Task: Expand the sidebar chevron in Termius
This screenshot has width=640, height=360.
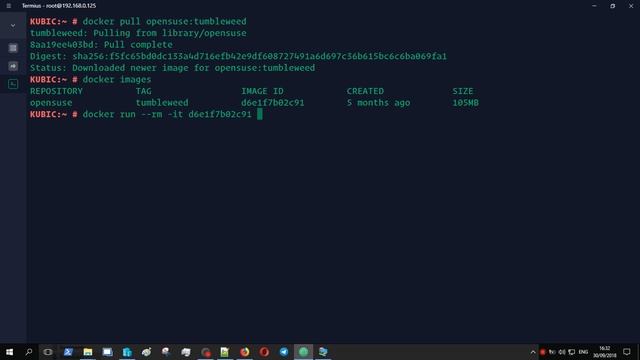Action: click(x=13, y=25)
